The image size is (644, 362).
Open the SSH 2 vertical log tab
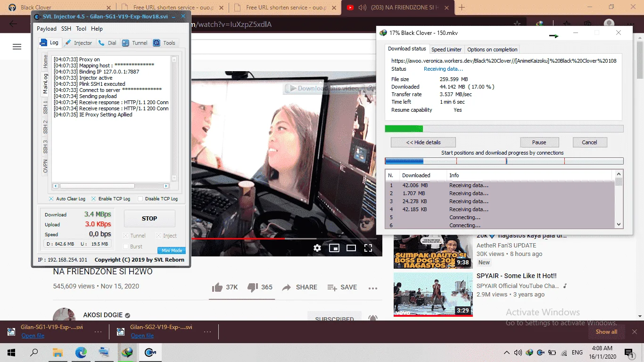pos(46,126)
